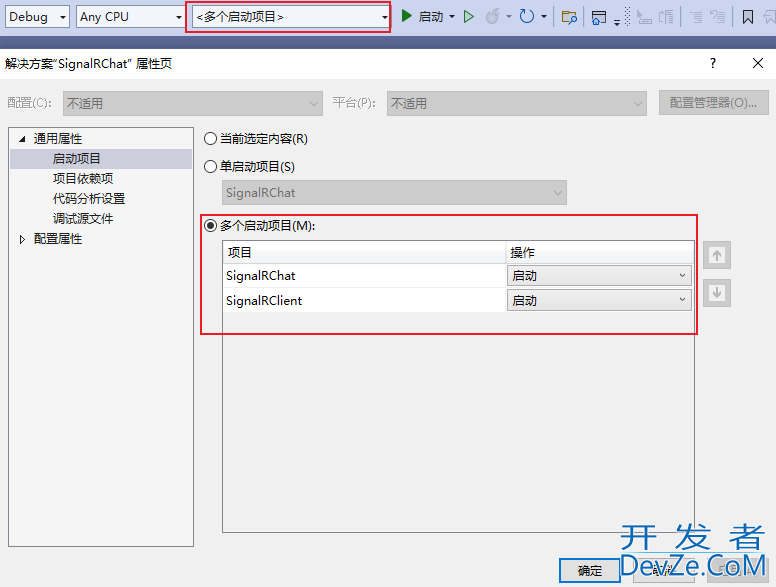The width and height of the screenshot is (776, 587).
Task: Select the 配置属性 tree item label
Action: pos(58,239)
